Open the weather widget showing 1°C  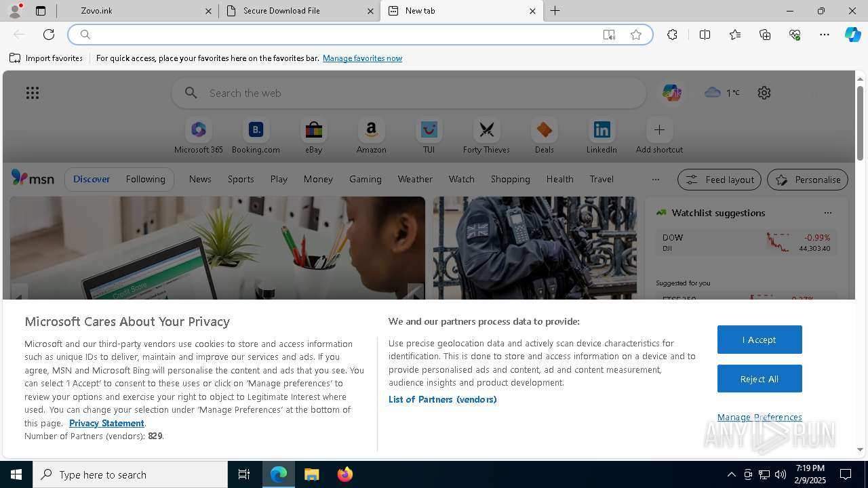(x=722, y=93)
